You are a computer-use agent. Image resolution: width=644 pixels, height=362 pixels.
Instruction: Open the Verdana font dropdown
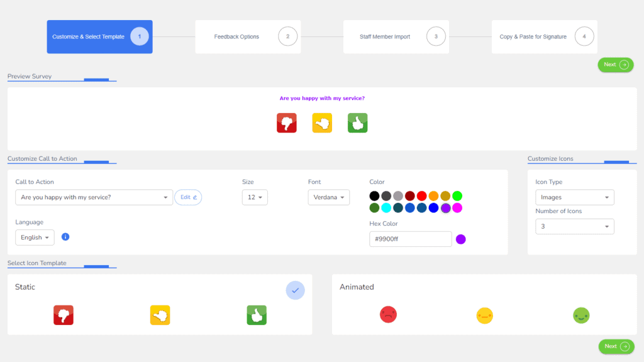328,197
